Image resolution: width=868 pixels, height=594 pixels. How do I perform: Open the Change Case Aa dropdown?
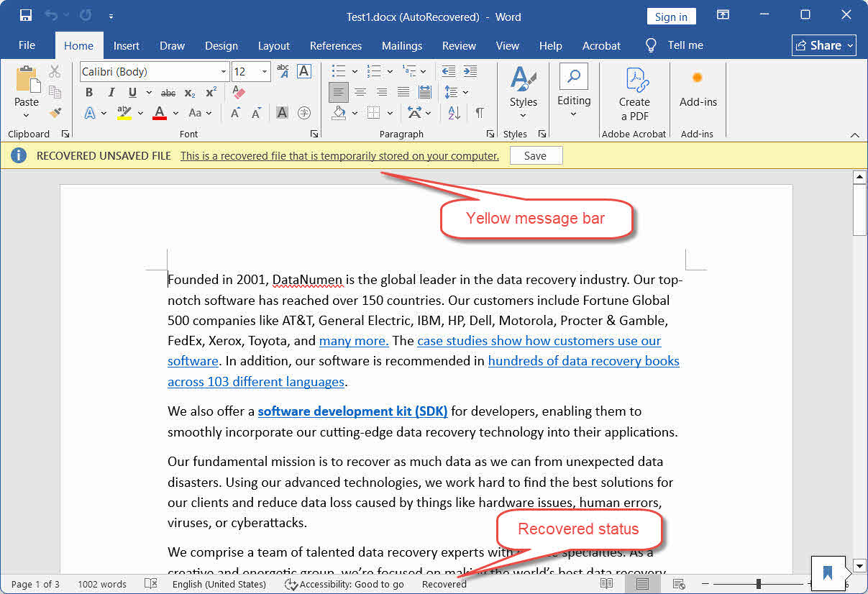[x=200, y=113]
